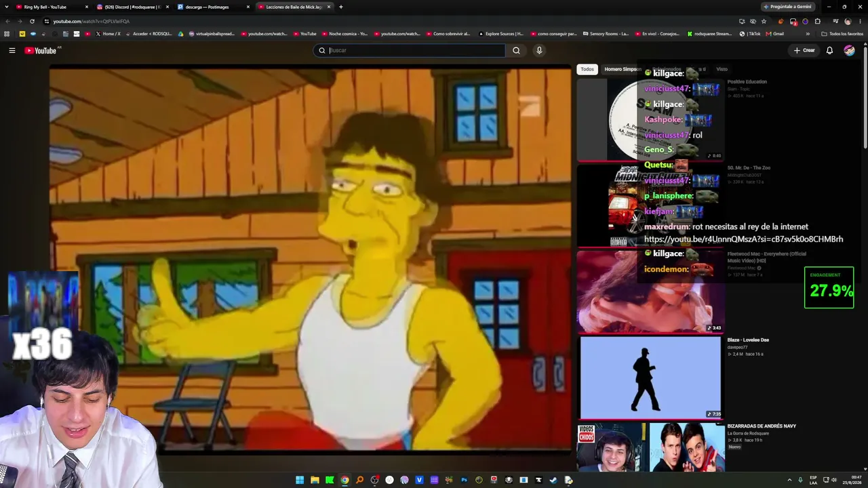Open the Home / X bookmark

108,34
